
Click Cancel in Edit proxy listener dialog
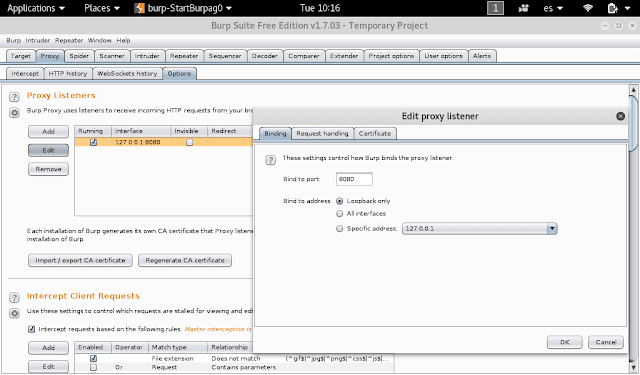606,342
